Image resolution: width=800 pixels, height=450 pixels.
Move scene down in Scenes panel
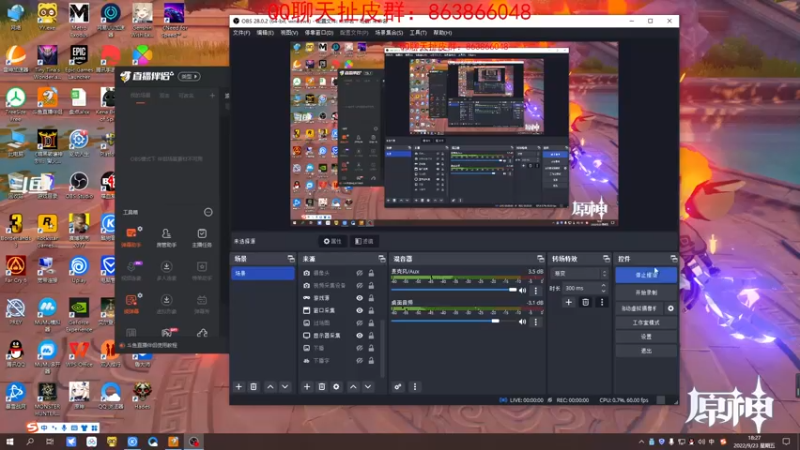285,387
